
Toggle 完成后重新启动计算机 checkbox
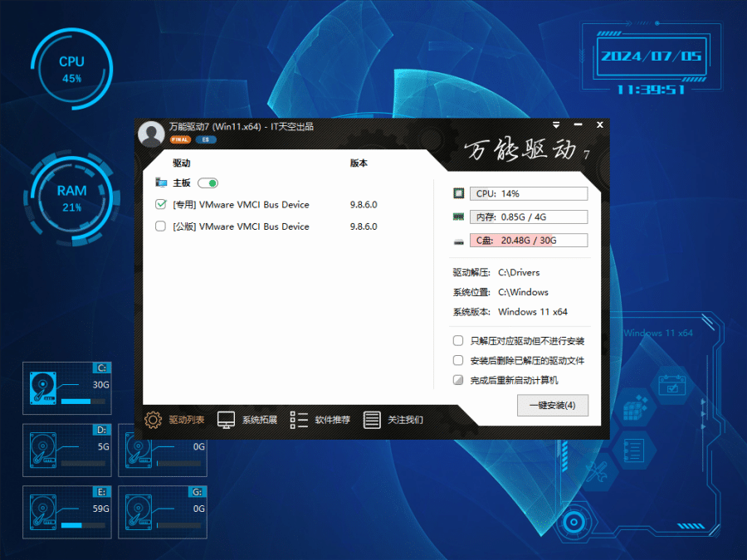pyautogui.click(x=458, y=379)
